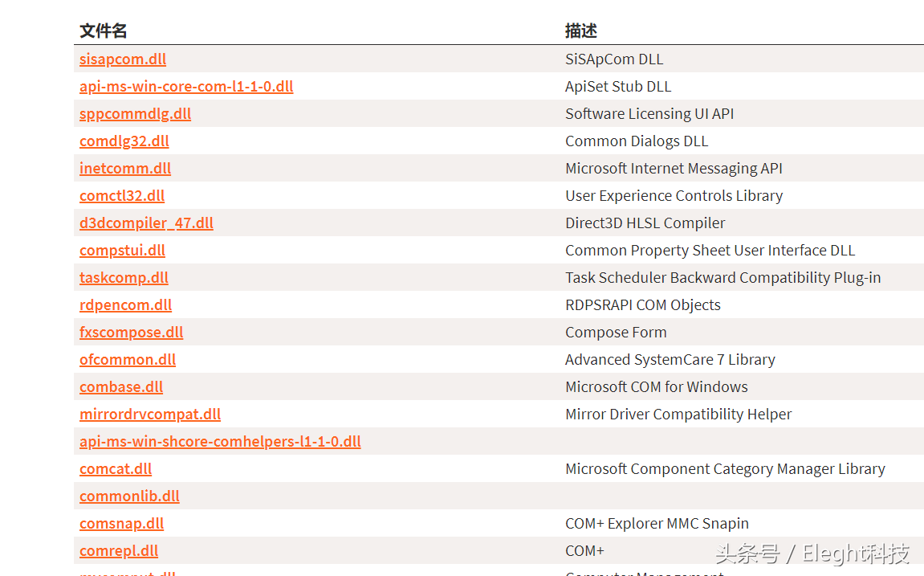The image size is (924, 576).
Task: Click the mirrordrvcompat.dll link
Action: click(150, 415)
